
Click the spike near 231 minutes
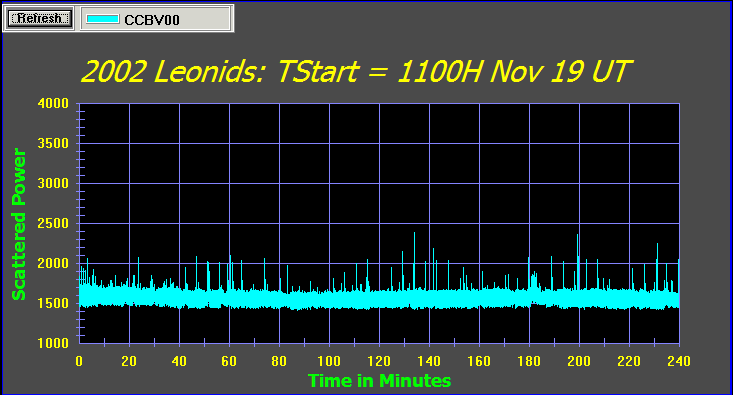[x=657, y=266]
